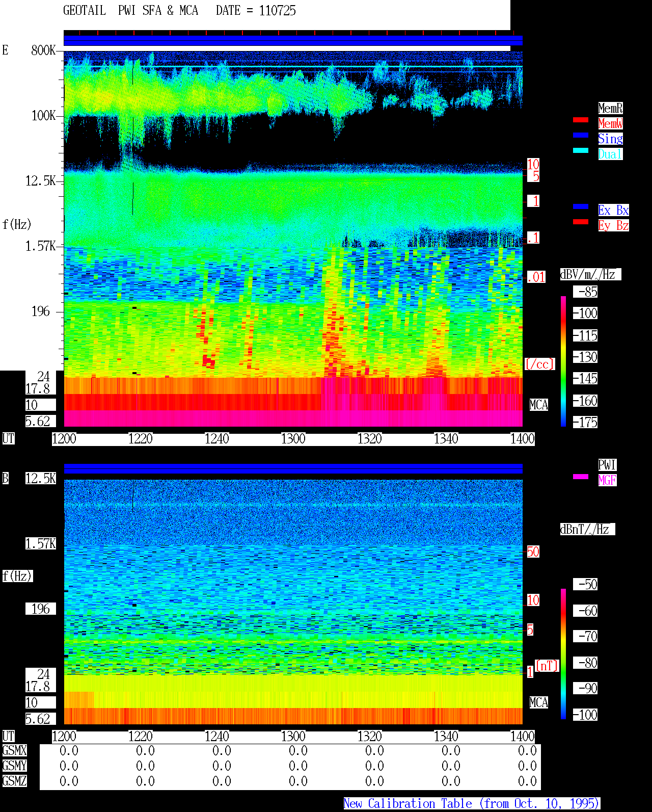Click the GSMX row label
Screen dimensions: 652x812
tap(14, 750)
